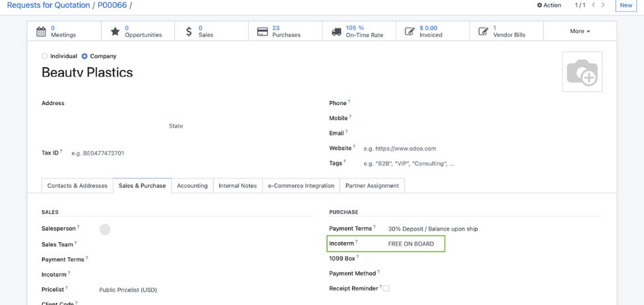Image resolution: width=644 pixels, height=305 pixels.
Task: Open the Meetings calendar icon
Action: point(41,32)
